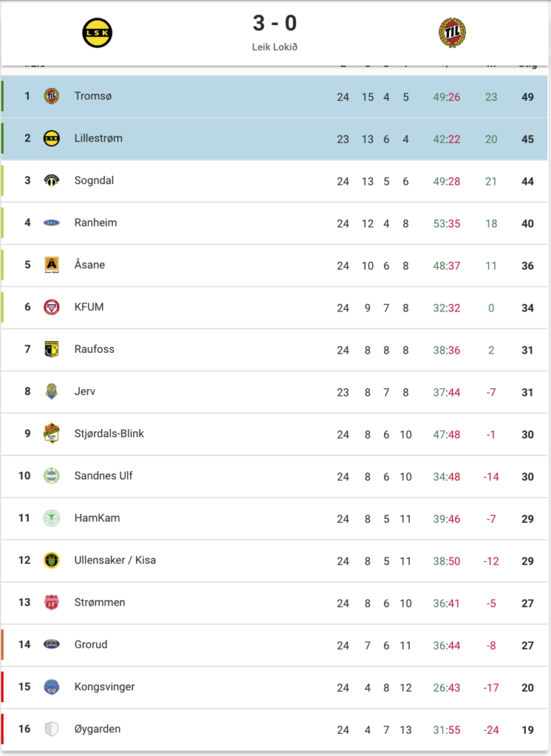This screenshot has width=551, height=756.
Task: Click the KFUM red crest icon
Action: tap(52, 307)
